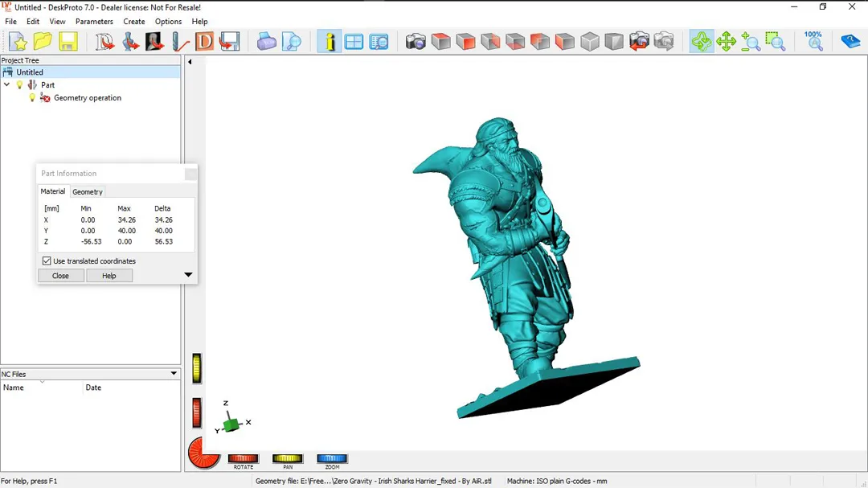Open help via blue book icon
The width and height of the screenshot is (868, 488).
(x=850, y=42)
